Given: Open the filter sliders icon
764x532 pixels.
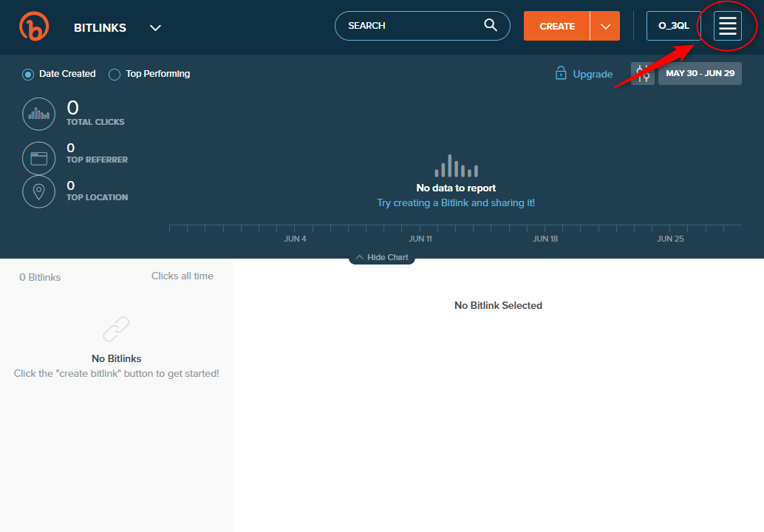Looking at the screenshot, I should [642, 74].
